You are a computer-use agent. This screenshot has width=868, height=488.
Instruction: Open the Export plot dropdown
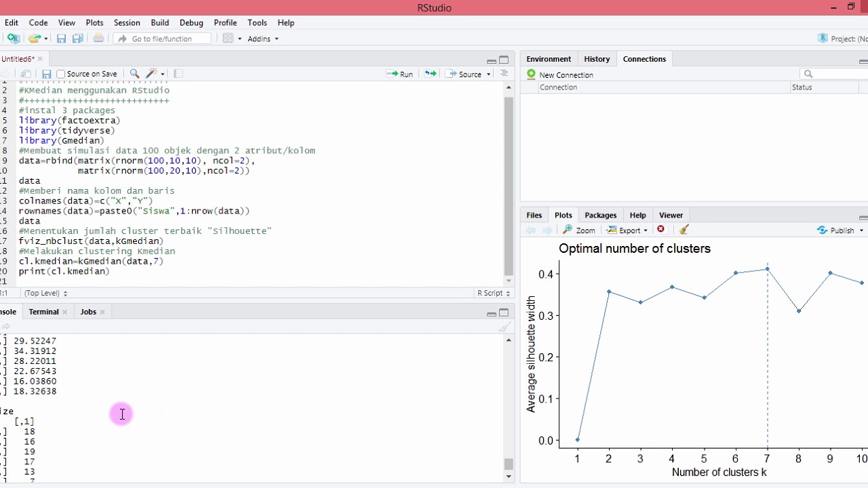click(627, 230)
